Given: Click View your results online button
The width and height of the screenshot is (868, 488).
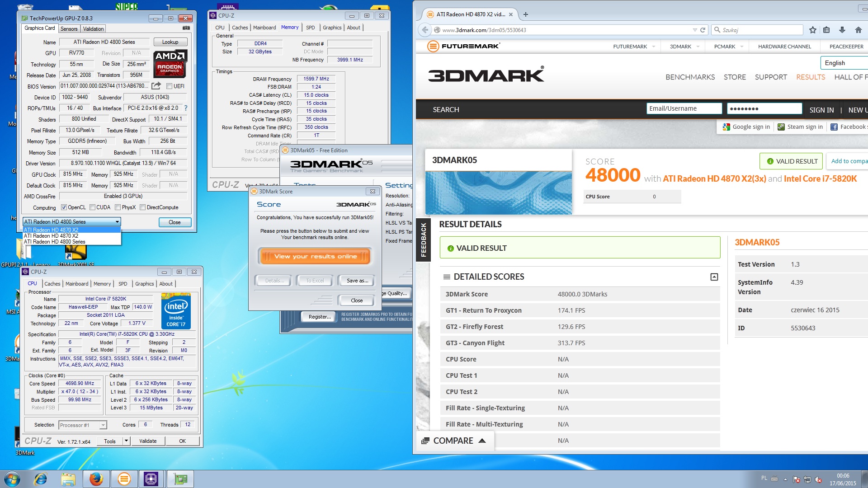Looking at the screenshot, I should point(315,256).
